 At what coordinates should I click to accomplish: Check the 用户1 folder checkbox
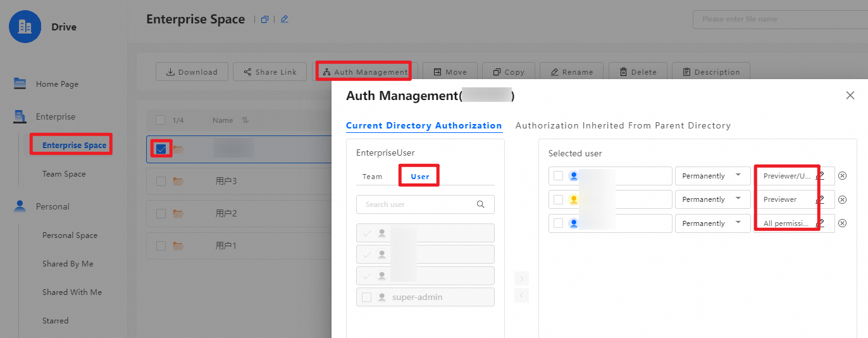coord(161,246)
